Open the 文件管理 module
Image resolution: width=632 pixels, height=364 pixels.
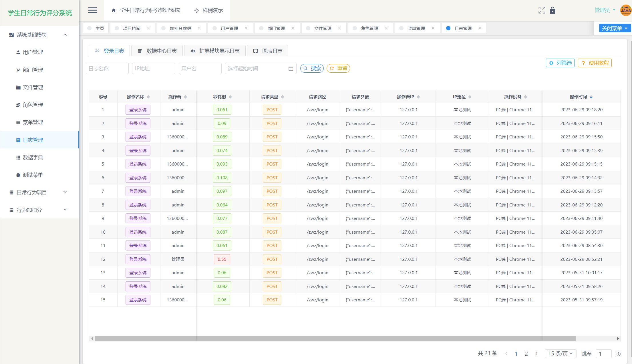click(33, 87)
